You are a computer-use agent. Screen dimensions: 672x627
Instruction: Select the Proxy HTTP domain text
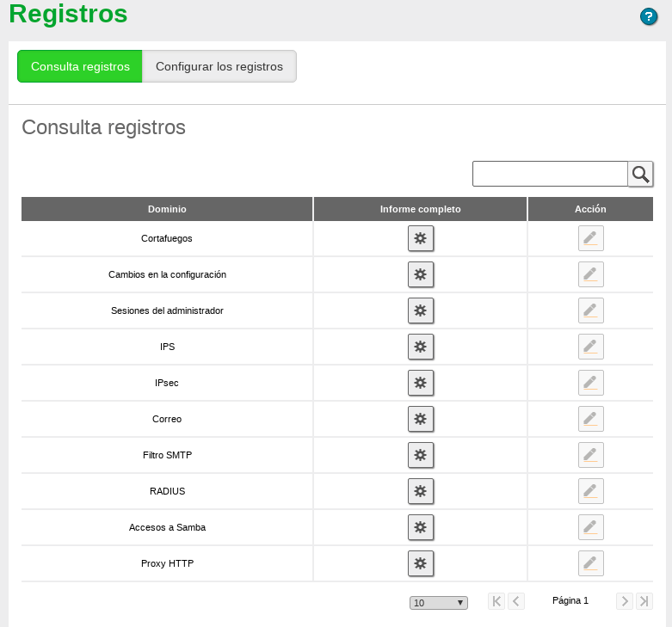click(x=167, y=563)
